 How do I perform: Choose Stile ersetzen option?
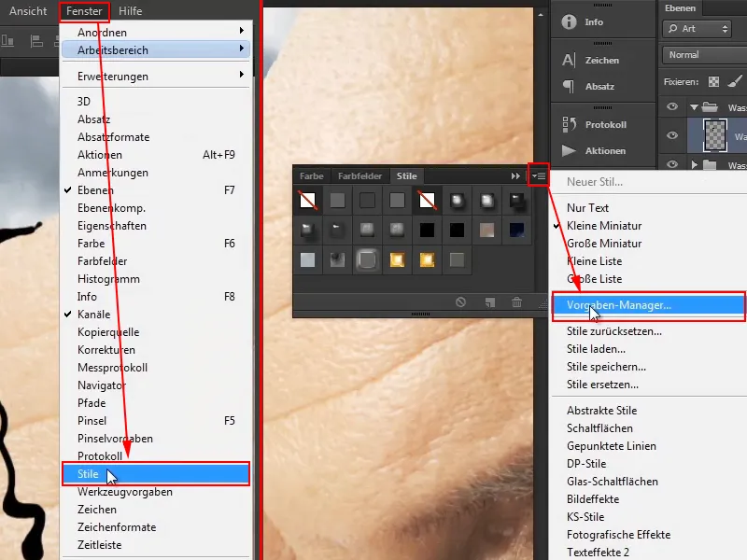tap(602, 385)
